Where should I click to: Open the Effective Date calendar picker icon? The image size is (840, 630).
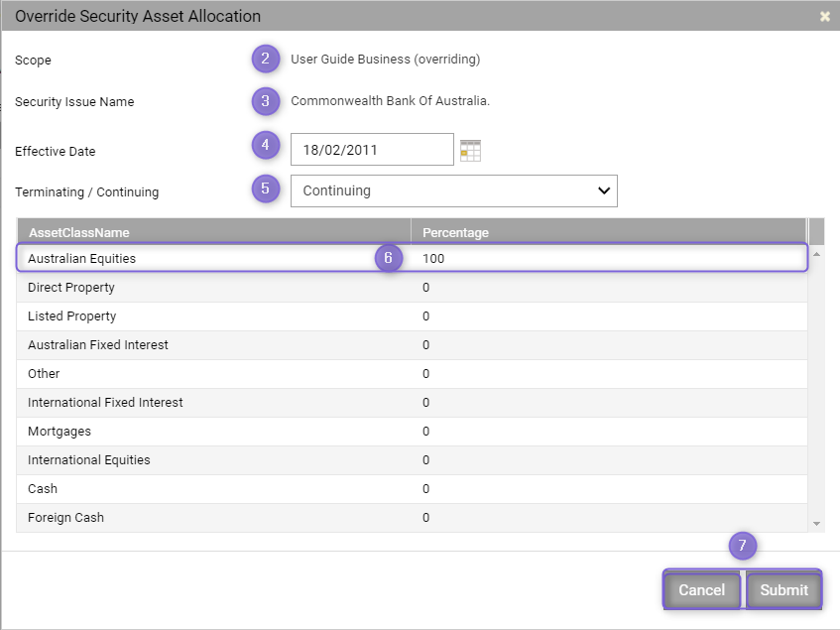tap(470, 151)
